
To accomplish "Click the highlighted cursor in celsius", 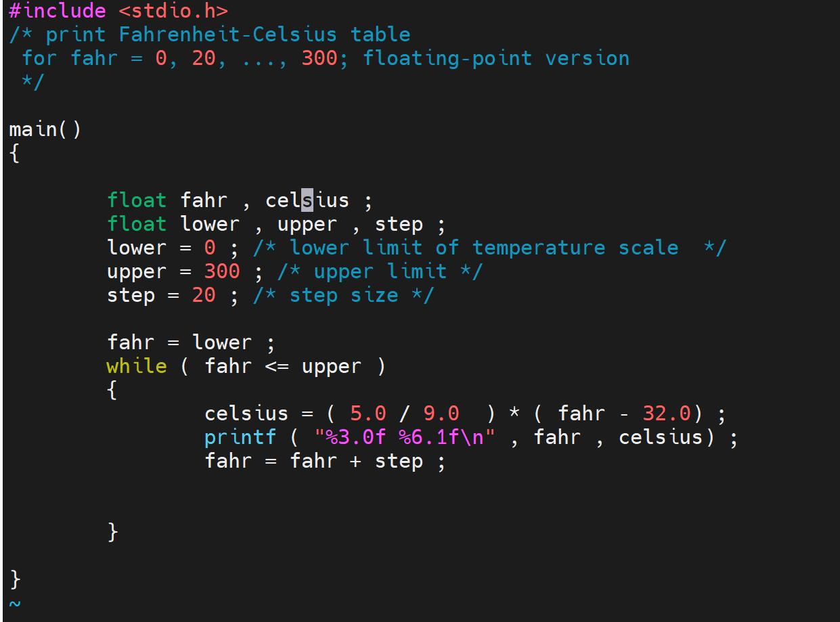I will coord(307,200).
